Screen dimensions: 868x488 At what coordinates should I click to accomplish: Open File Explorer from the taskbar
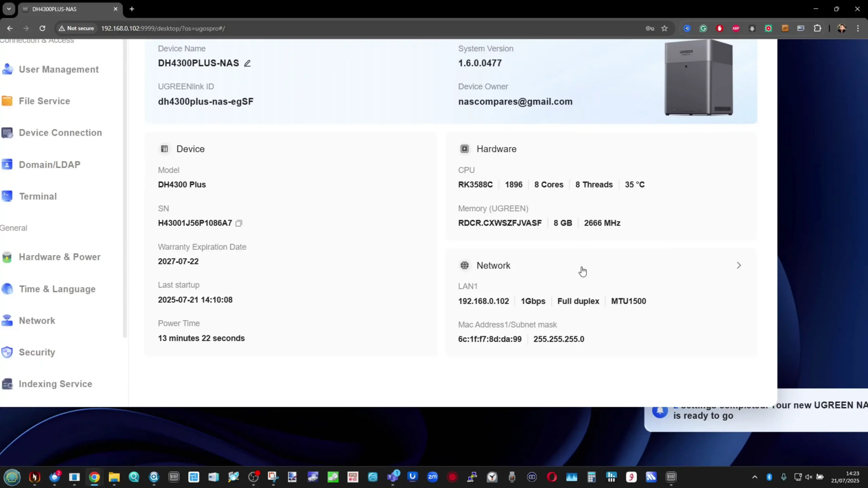[x=114, y=477]
